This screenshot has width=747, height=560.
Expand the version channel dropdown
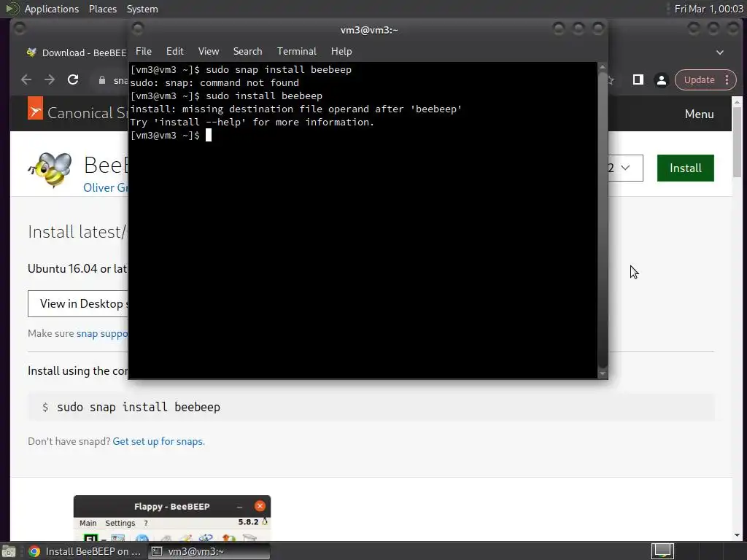click(x=625, y=168)
